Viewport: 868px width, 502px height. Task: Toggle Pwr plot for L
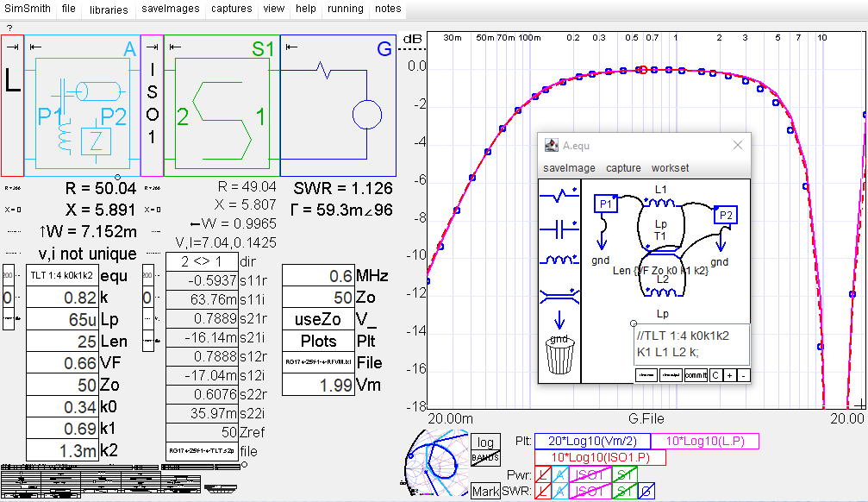[x=543, y=475]
